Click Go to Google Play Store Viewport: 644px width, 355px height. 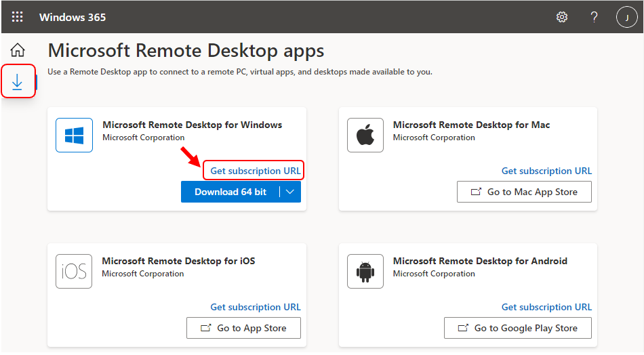click(517, 328)
